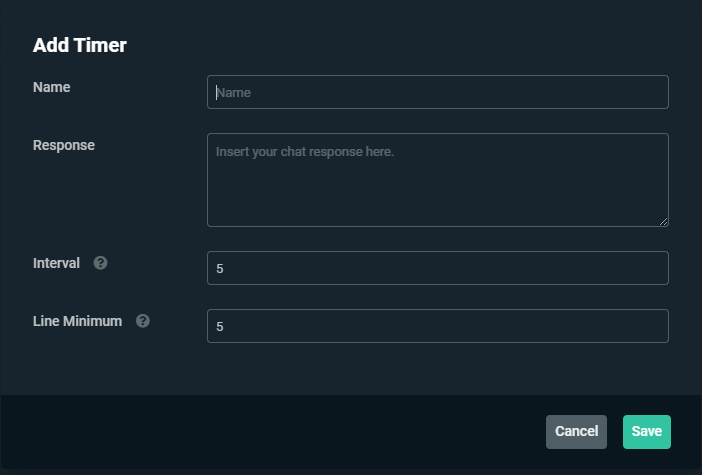
Task: Click the "Name" placeholder text in the input
Action: [x=233, y=93]
